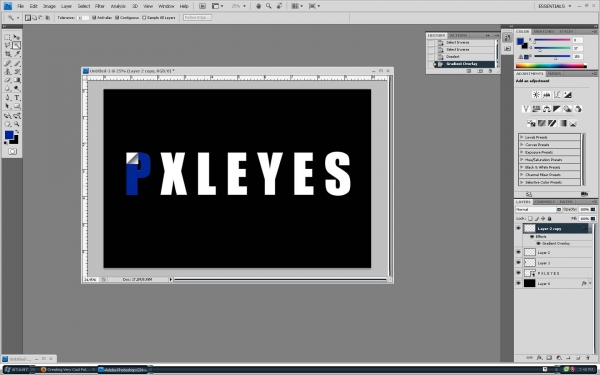This screenshot has height=375, width=600.
Task: Click the Color Balance adjustment icon
Action: tap(546, 109)
